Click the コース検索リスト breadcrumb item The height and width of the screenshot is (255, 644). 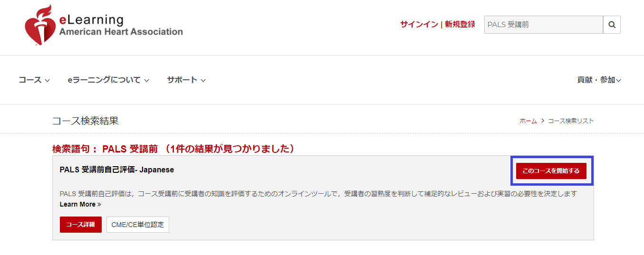[571, 121]
